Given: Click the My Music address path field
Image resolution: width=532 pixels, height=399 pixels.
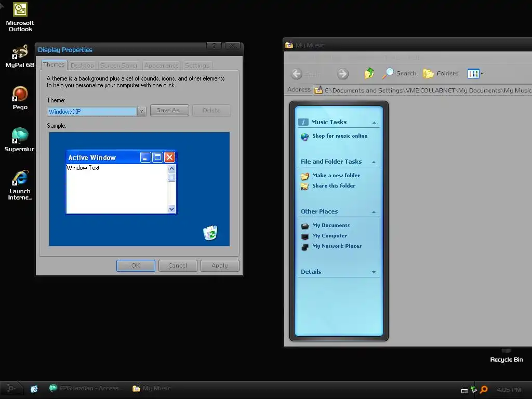Looking at the screenshot, I should click(x=428, y=90).
